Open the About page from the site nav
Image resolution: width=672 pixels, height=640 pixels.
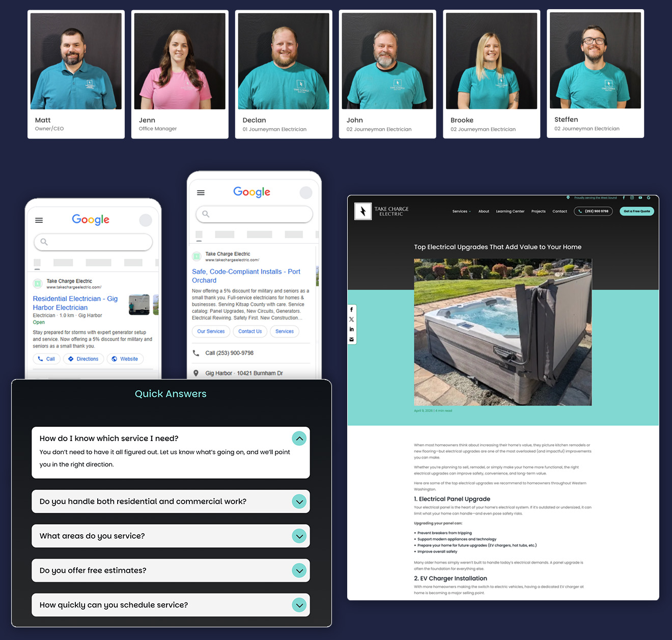pyautogui.click(x=484, y=211)
